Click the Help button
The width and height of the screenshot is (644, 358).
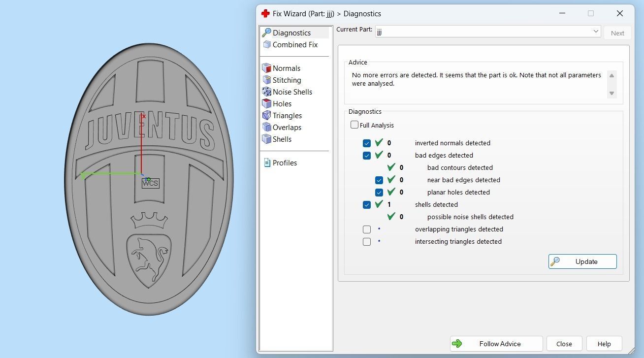[604, 344]
